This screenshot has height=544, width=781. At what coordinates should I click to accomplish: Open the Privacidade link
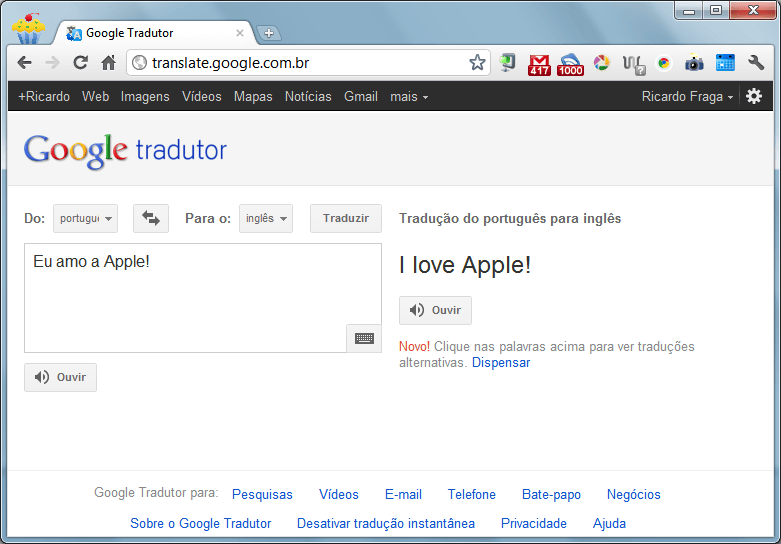(x=534, y=523)
